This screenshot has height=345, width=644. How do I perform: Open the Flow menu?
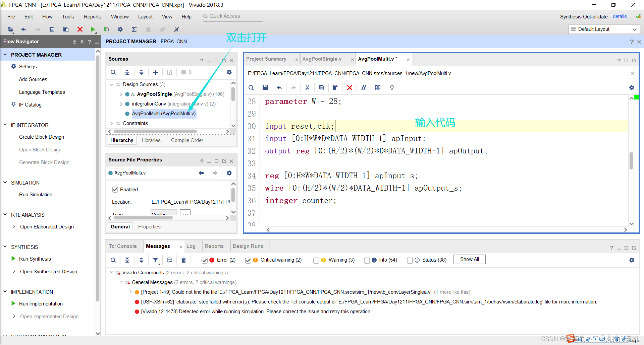tap(47, 17)
